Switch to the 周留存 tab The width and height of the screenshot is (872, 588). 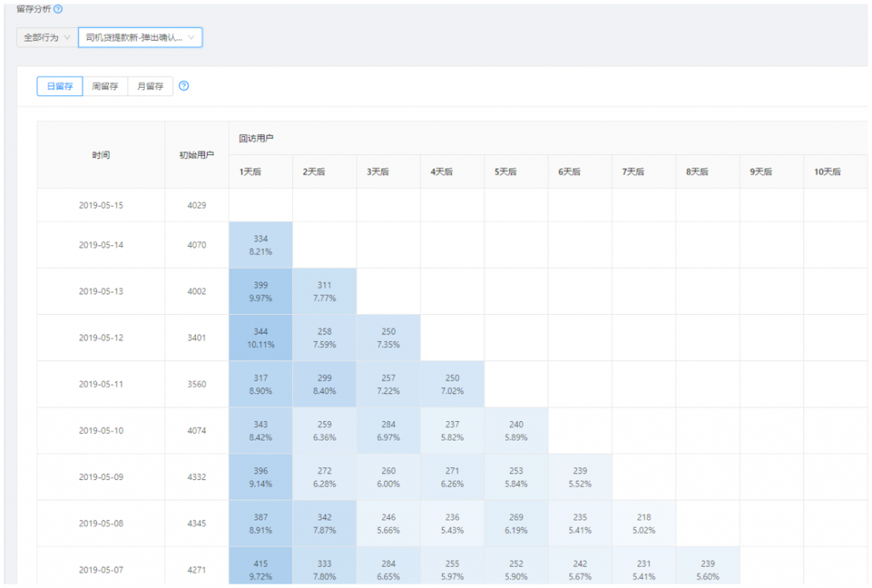coord(105,86)
